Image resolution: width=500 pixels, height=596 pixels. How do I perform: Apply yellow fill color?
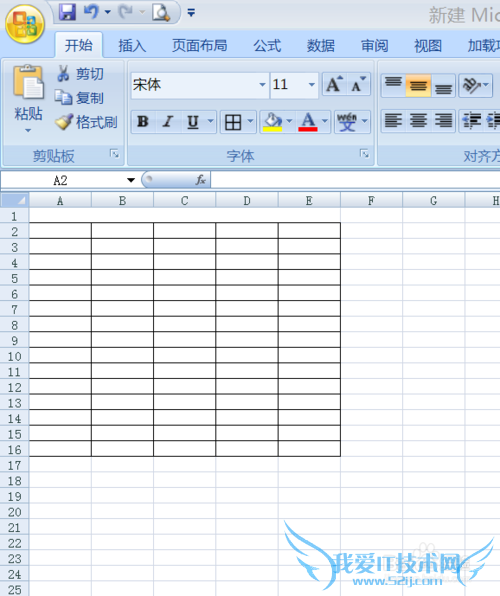tap(272, 122)
